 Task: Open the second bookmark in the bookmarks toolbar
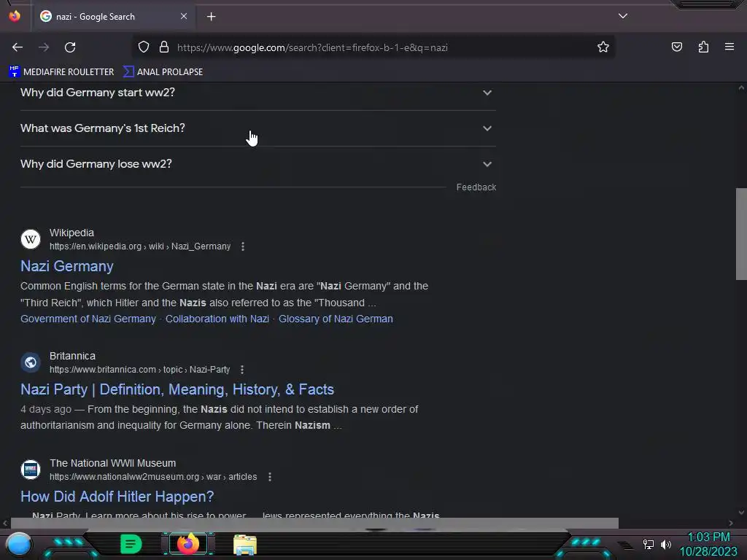[x=163, y=72]
